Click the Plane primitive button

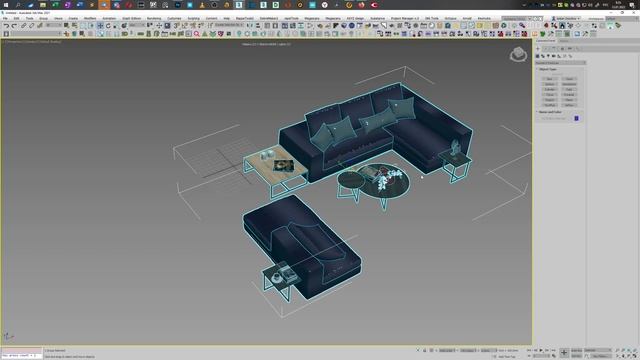click(x=569, y=100)
